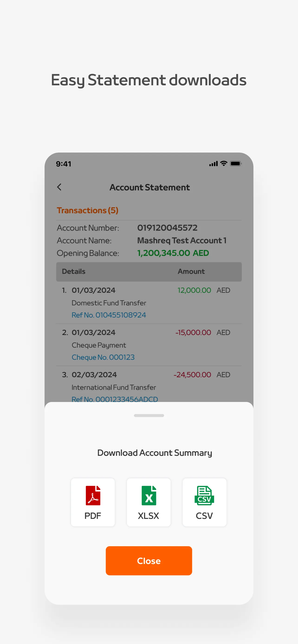Tap the Transactions (5) heading

(x=87, y=210)
